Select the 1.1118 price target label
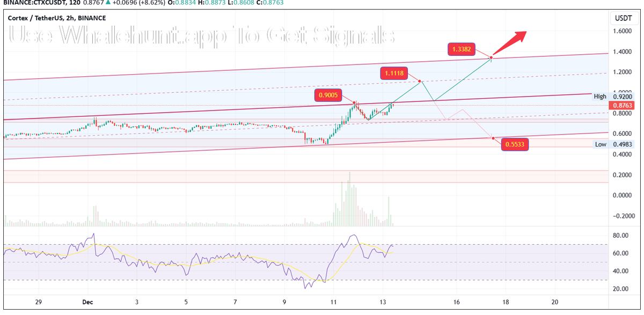 (393, 73)
